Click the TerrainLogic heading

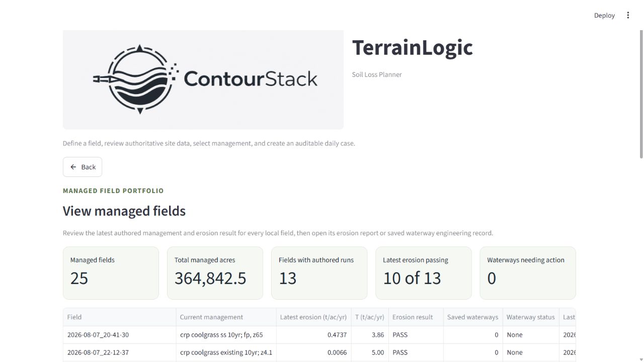pos(413,47)
